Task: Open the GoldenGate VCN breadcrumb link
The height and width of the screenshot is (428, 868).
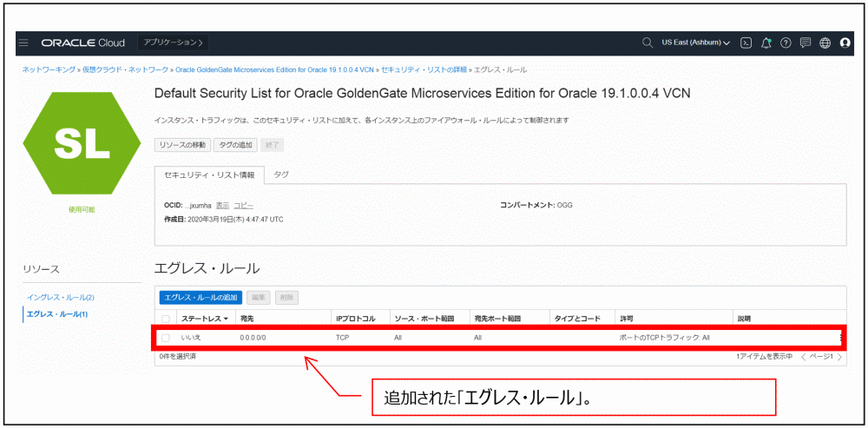Action: point(274,69)
